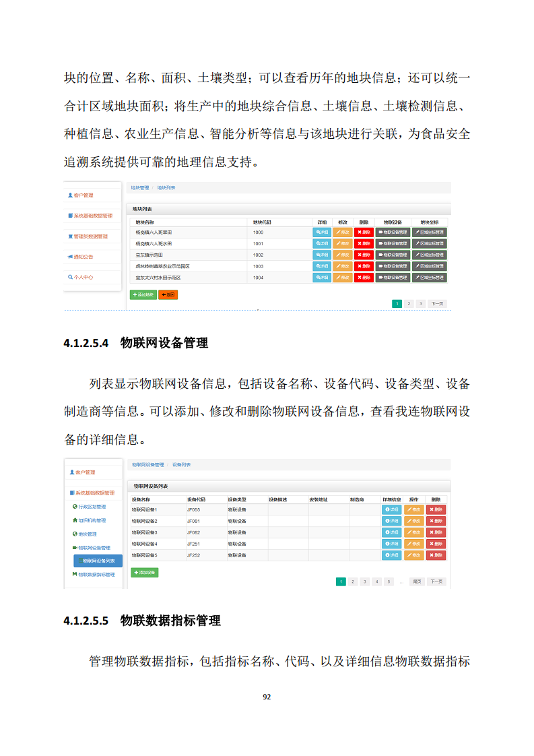Image resolution: width=534 pixels, height=756 pixels.
Task: Edit device 物联网设备4 (JF251)
Action: pos(413,544)
